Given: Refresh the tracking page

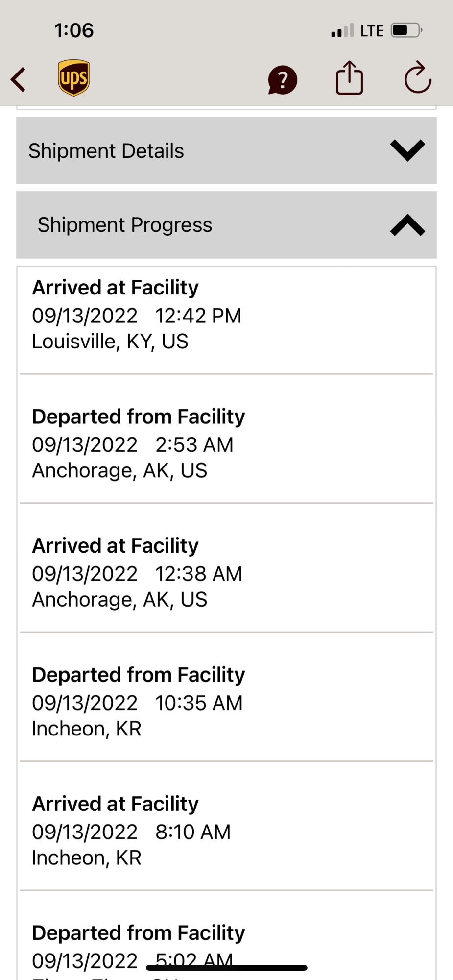Looking at the screenshot, I should [x=417, y=77].
